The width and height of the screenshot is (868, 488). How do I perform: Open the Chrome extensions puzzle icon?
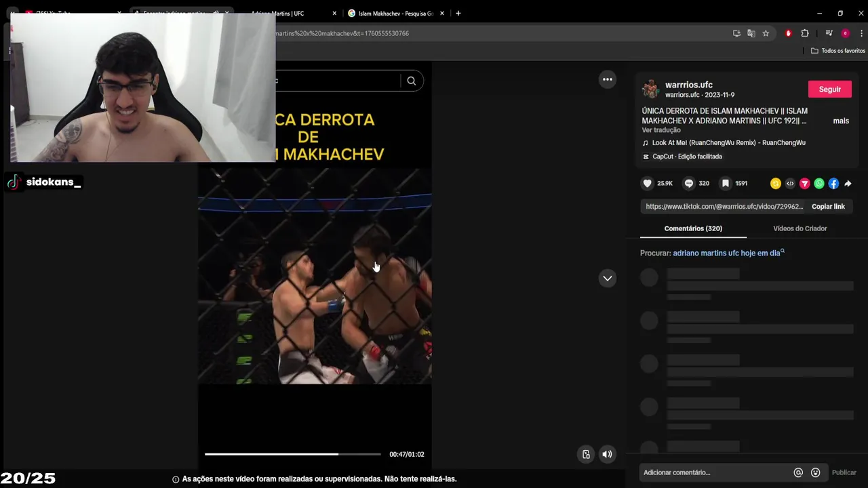(805, 33)
